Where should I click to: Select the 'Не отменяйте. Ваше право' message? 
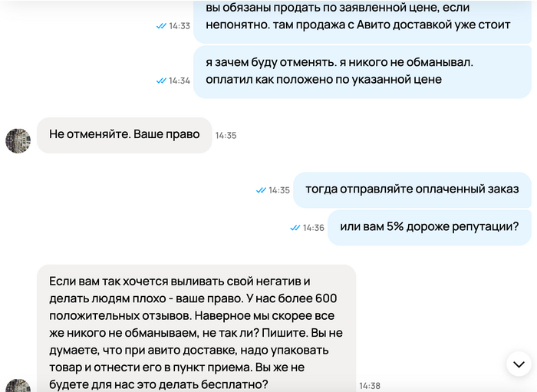pos(124,135)
